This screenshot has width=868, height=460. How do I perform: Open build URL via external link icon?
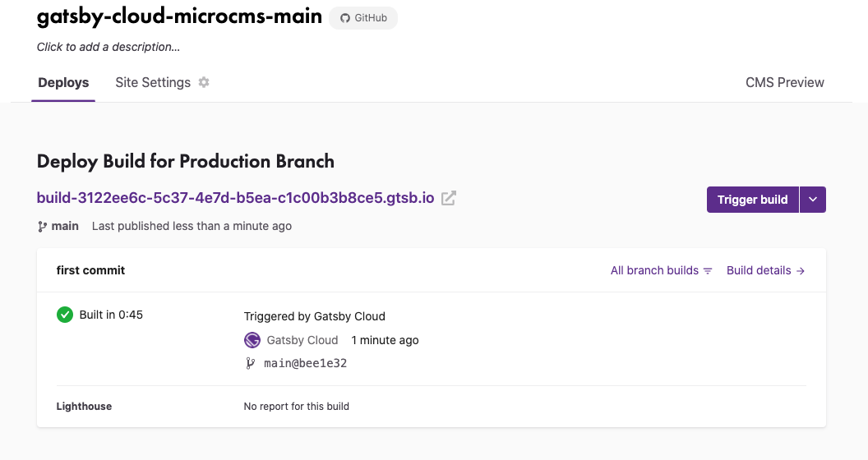click(449, 198)
